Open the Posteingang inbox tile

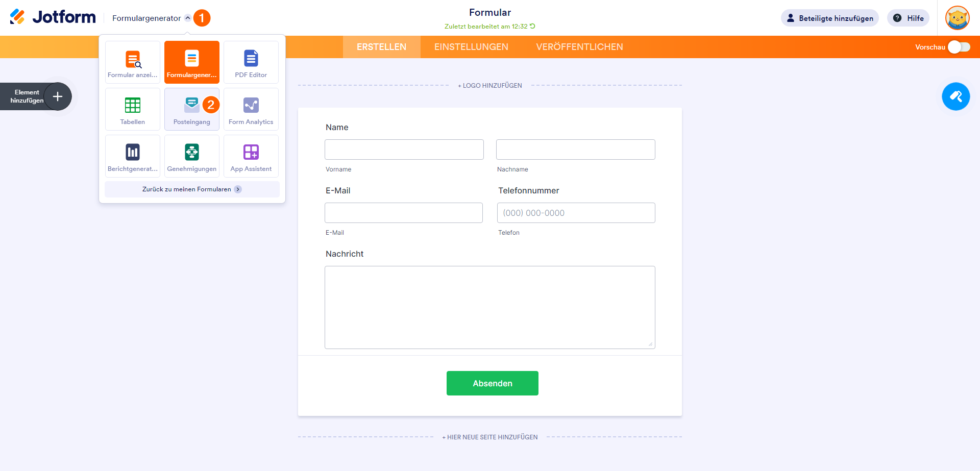coord(191,109)
